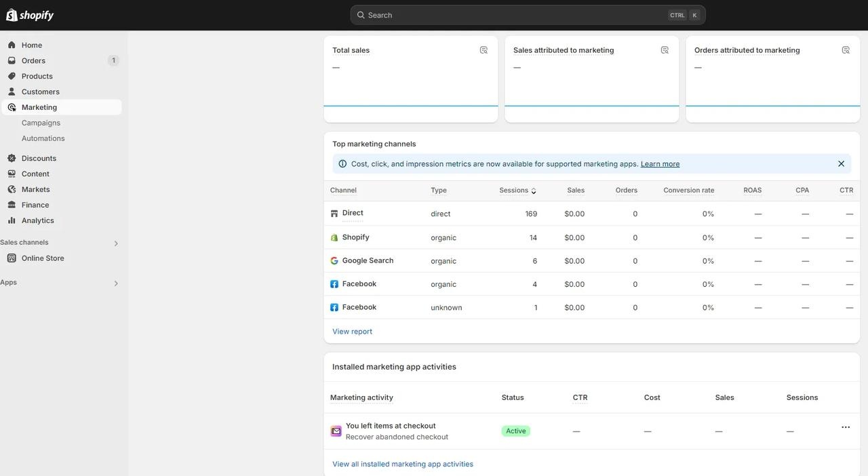Open Orders in sidebar
The height and width of the screenshot is (476, 868).
[61, 60]
